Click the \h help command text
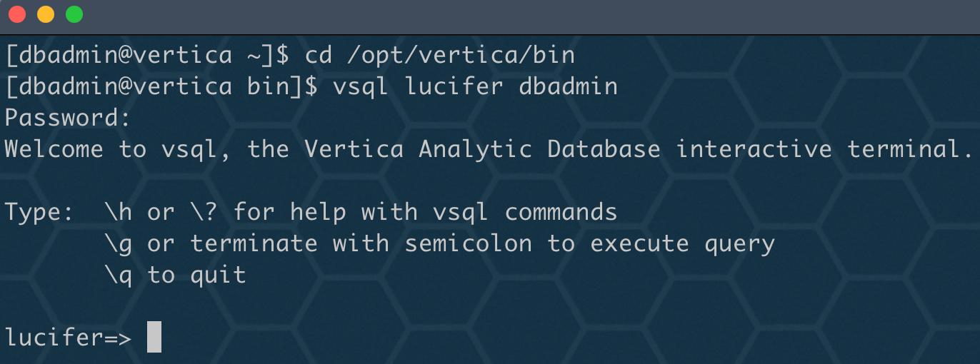This screenshot has width=980, height=364. [x=119, y=212]
